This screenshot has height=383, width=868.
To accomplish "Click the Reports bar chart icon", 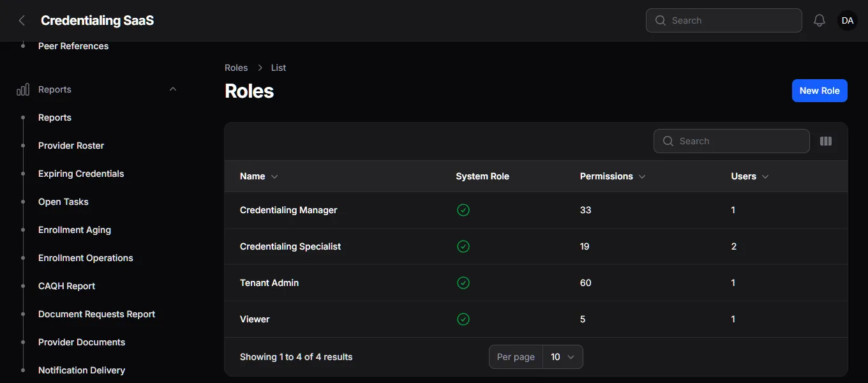I will [x=23, y=89].
